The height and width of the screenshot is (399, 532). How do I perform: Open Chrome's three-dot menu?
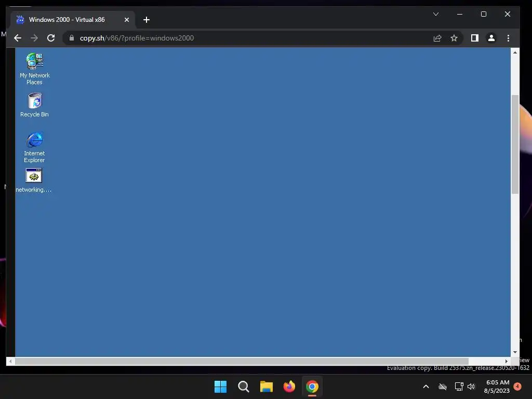click(x=508, y=38)
